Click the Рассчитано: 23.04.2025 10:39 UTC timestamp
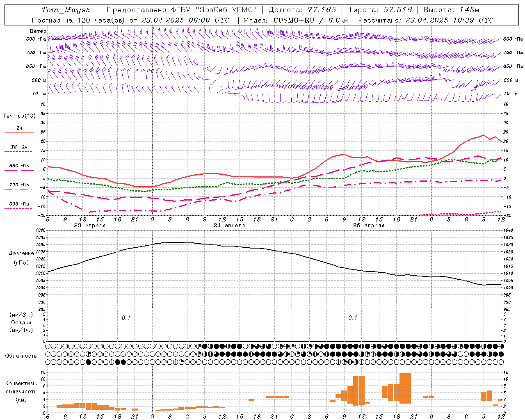Viewport: 525px width, 420px height. [426, 20]
